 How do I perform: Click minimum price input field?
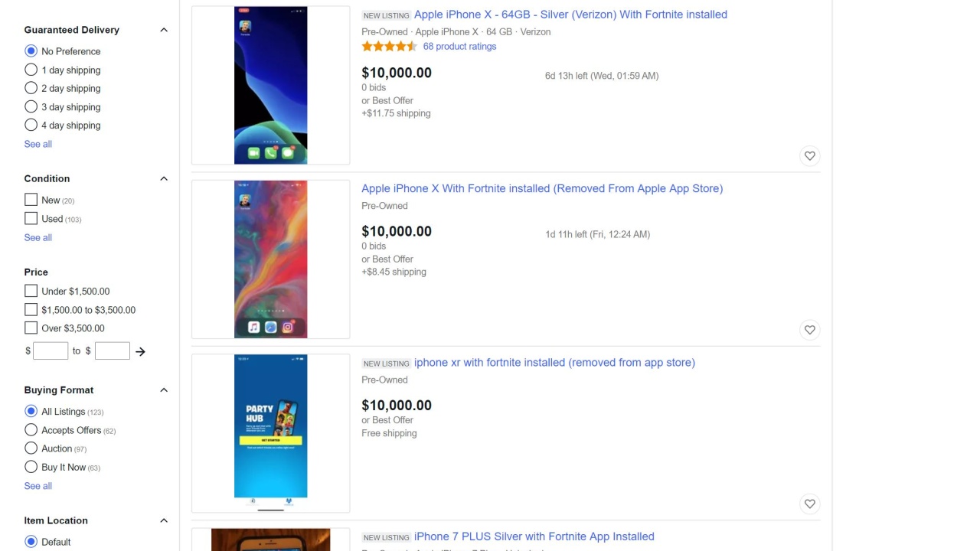coord(51,351)
